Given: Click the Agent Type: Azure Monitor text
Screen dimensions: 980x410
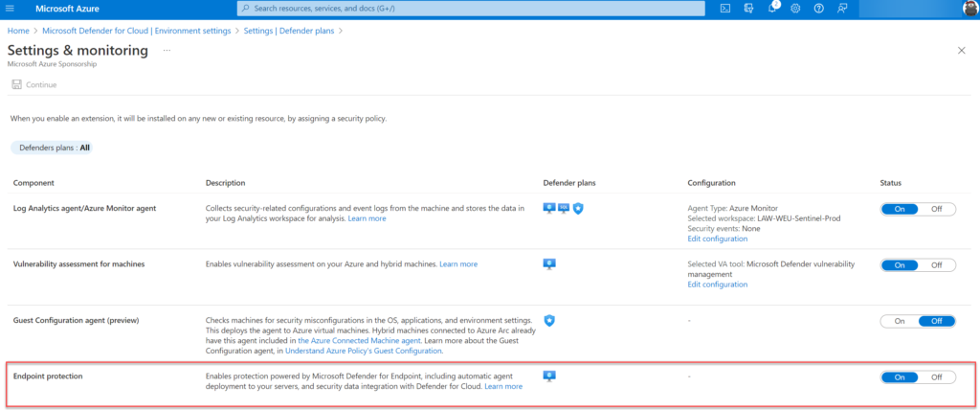Looking at the screenshot, I should pos(732,209).
